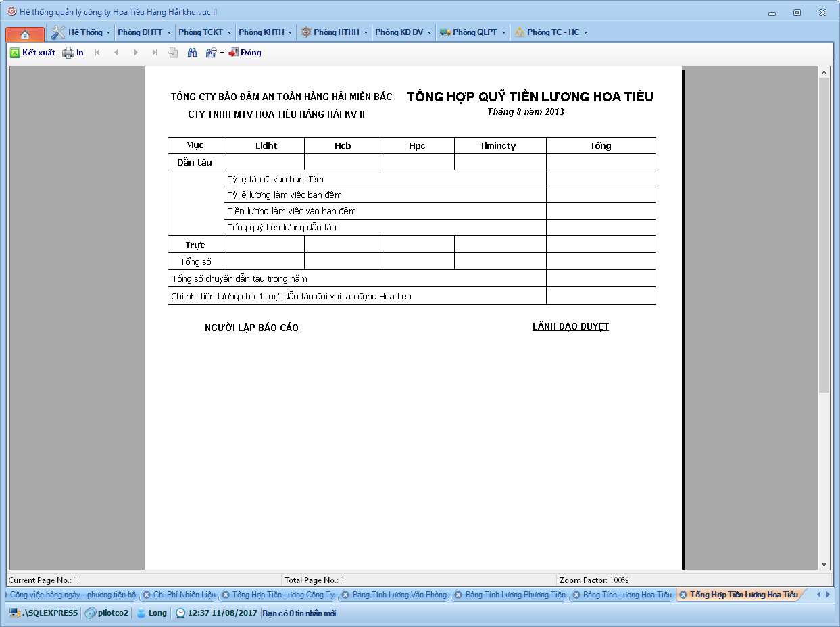This screenshot has width=840, height=627.
Task: Print the report using In
Action: point(73,53)
